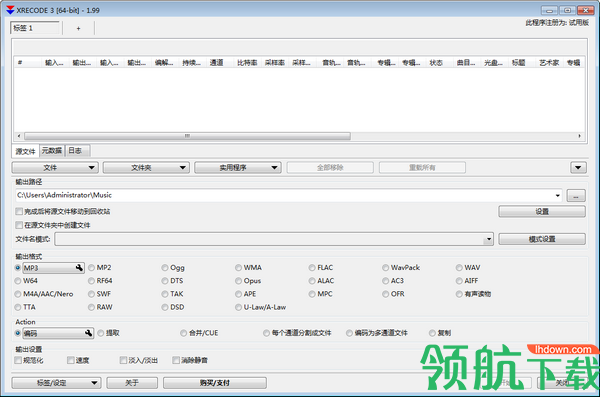
Task: Click the dropdown arrow button right of 重载所有
Action: pos(578,168)
